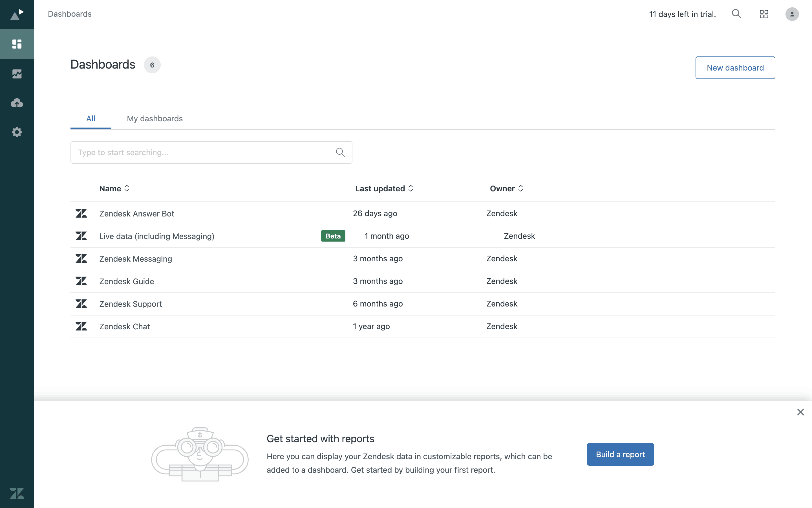Screen dimensions: 812x508
Task: Click the dashboards count badge 6
Action: click(152, 65)
